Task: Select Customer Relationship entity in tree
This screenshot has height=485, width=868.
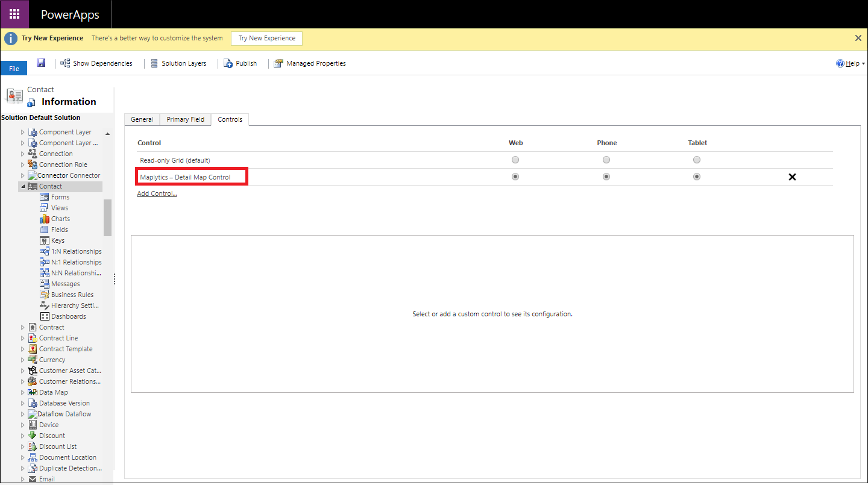Action: [x=70, y=381]
